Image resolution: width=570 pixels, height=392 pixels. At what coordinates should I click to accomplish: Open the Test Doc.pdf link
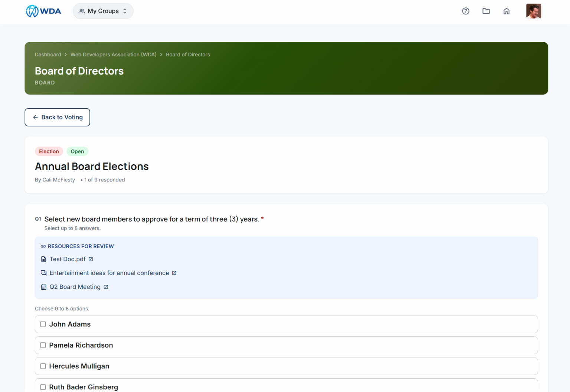[x=68, y=259]
